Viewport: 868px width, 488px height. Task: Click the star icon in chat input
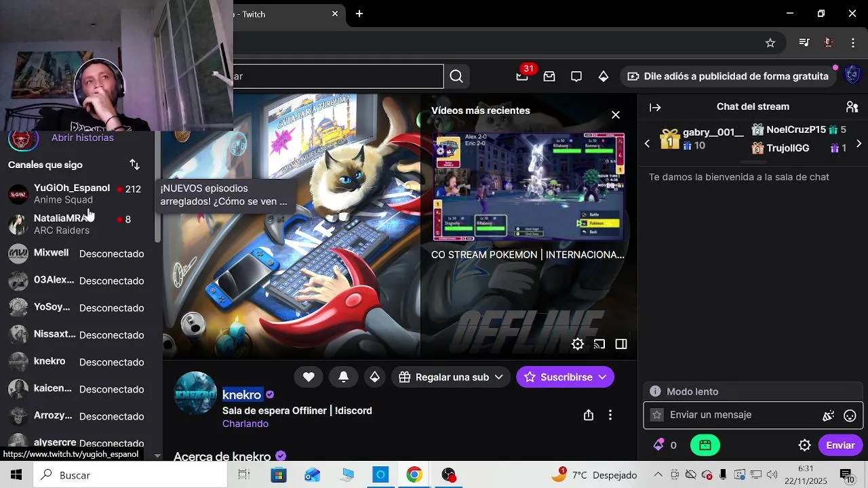tap(656, 415)
